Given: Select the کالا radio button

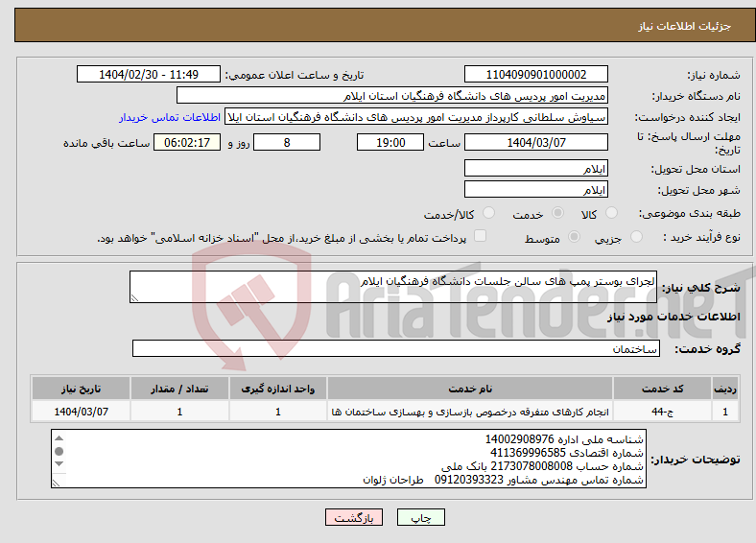Looking at the screenshot, I should pos(611,213).
